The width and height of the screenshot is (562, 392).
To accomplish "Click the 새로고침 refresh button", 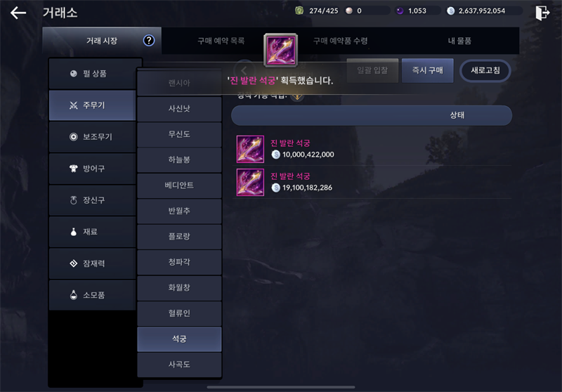I will pos(485,70).
